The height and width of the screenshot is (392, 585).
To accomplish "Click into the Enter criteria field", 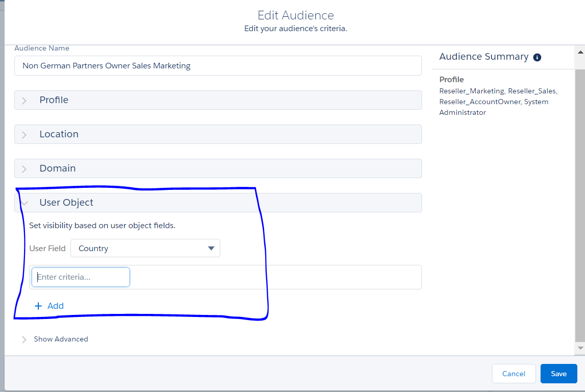I will pos(81,277).
